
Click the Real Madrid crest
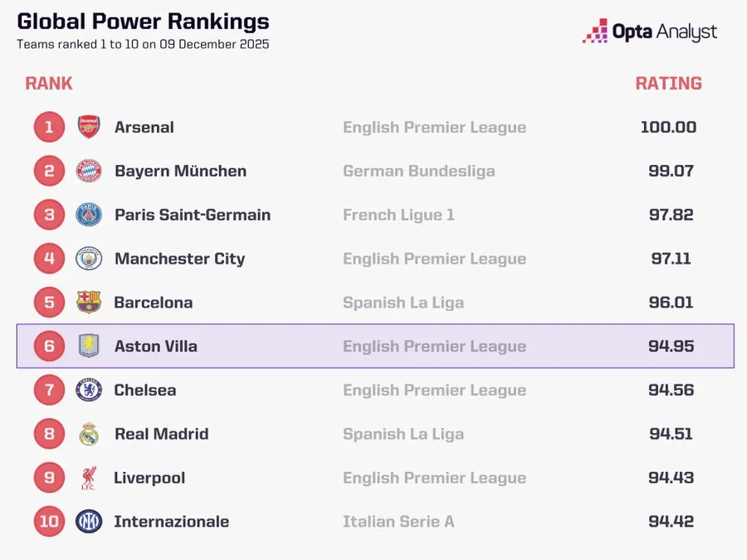point(89,434)
